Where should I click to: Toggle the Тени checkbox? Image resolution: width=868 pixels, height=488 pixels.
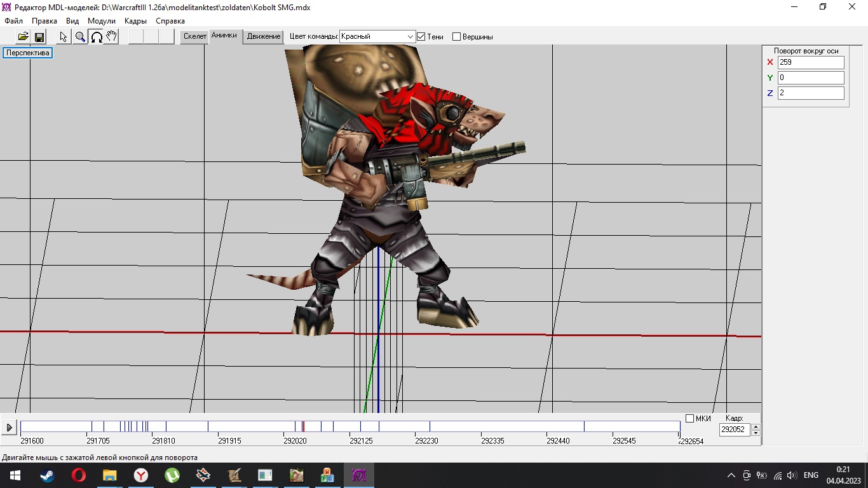coord(421,37)
